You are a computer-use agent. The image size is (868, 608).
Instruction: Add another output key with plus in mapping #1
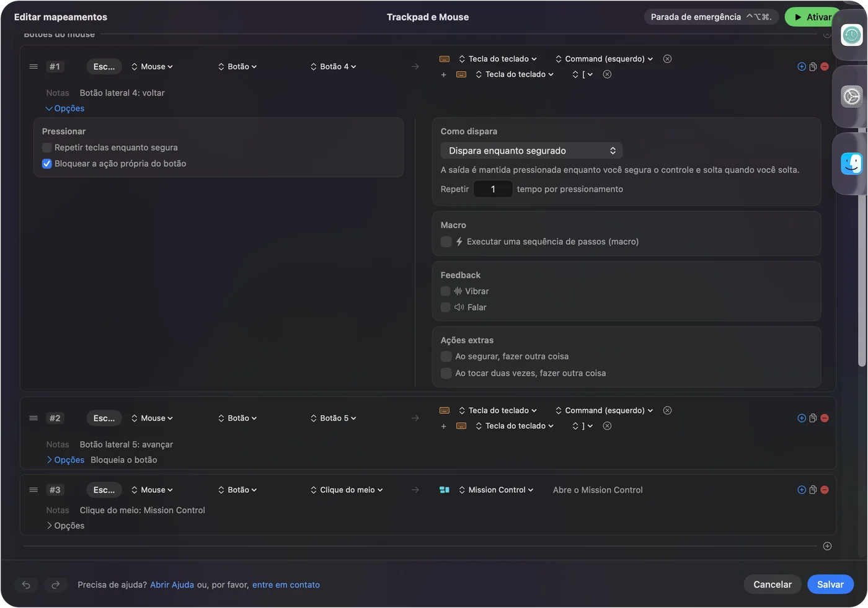(443, 75)
